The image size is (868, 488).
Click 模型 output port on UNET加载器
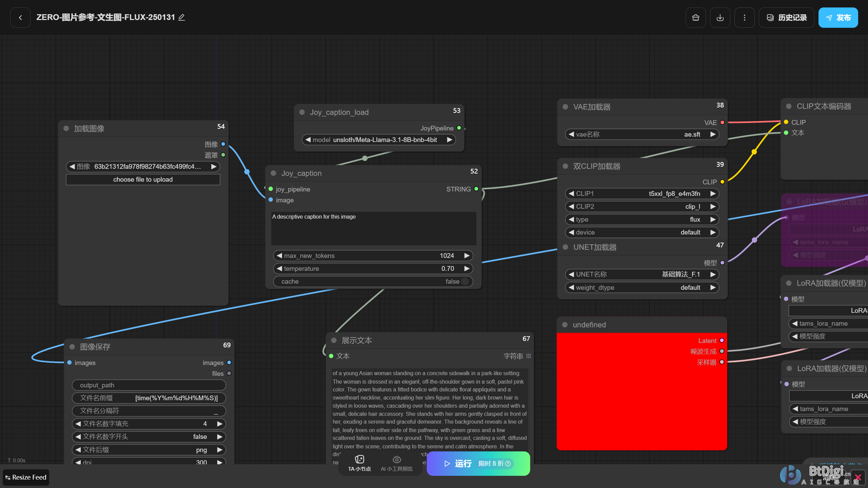tap(722, 263)
